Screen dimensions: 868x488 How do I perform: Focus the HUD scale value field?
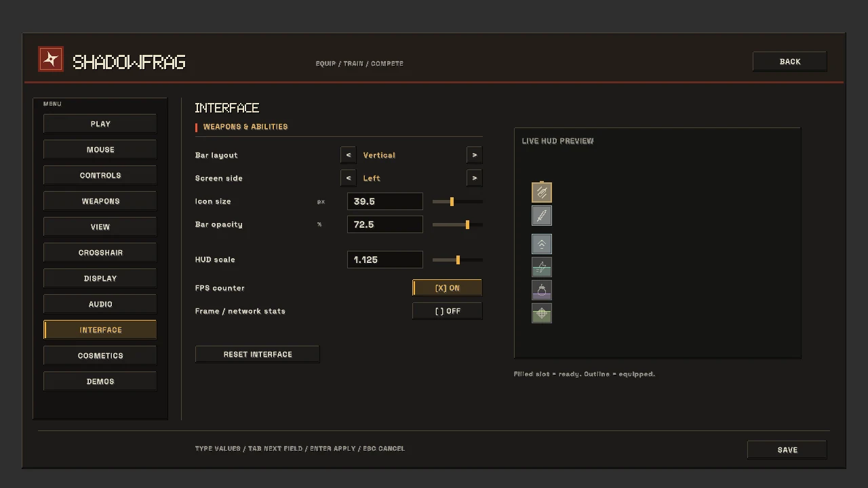[x=385, y=260]
